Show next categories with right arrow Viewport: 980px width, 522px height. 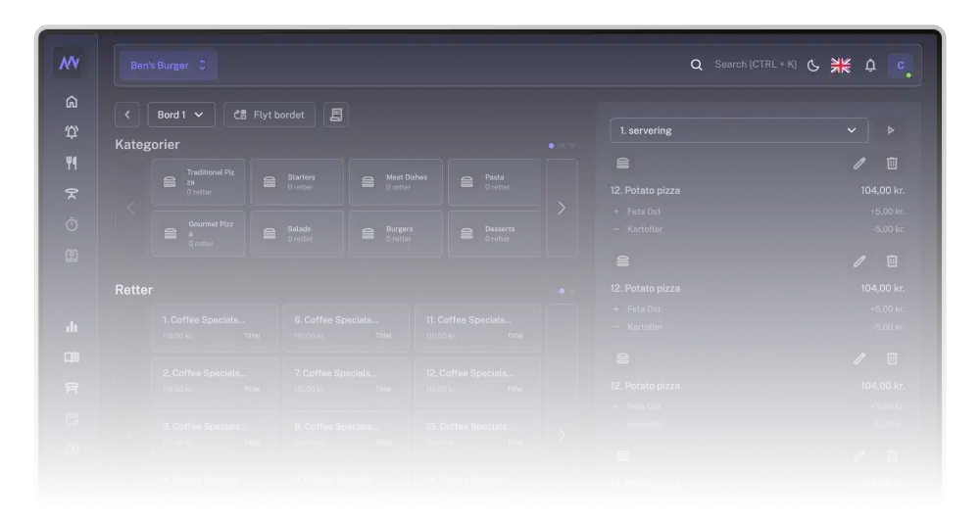(x=562, y=208)
